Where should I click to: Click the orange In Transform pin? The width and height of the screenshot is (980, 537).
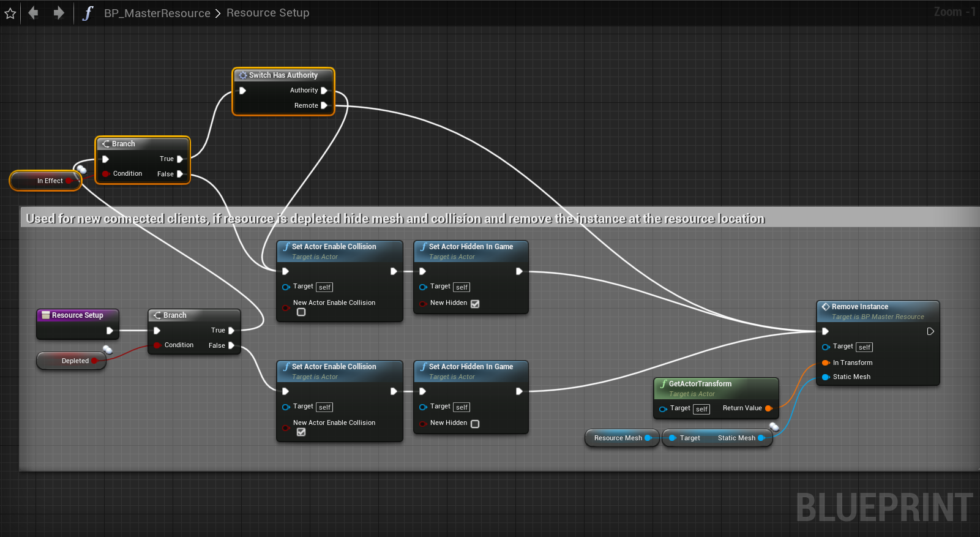(826, 362)
